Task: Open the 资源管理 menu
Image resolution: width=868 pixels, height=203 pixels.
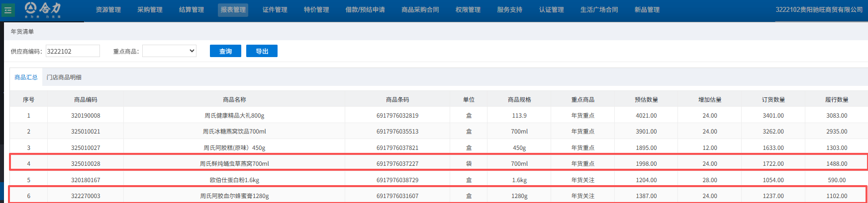Action: [108, 10]
